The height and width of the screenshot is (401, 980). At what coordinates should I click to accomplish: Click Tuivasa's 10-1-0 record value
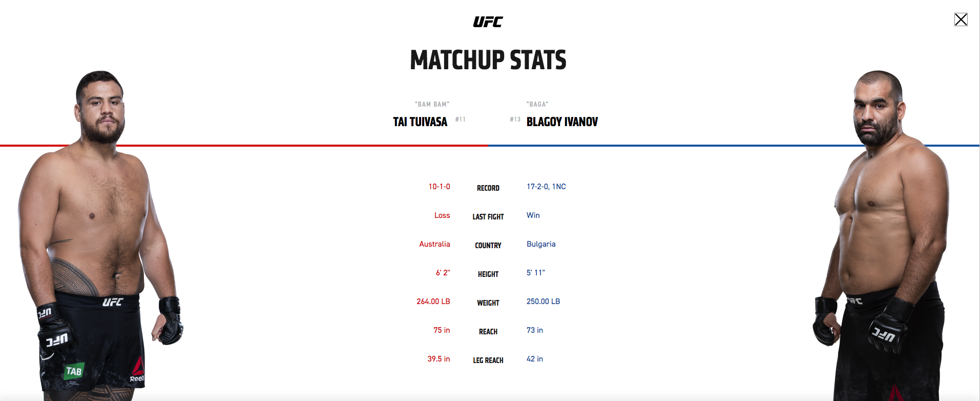[x=439, y=187]
